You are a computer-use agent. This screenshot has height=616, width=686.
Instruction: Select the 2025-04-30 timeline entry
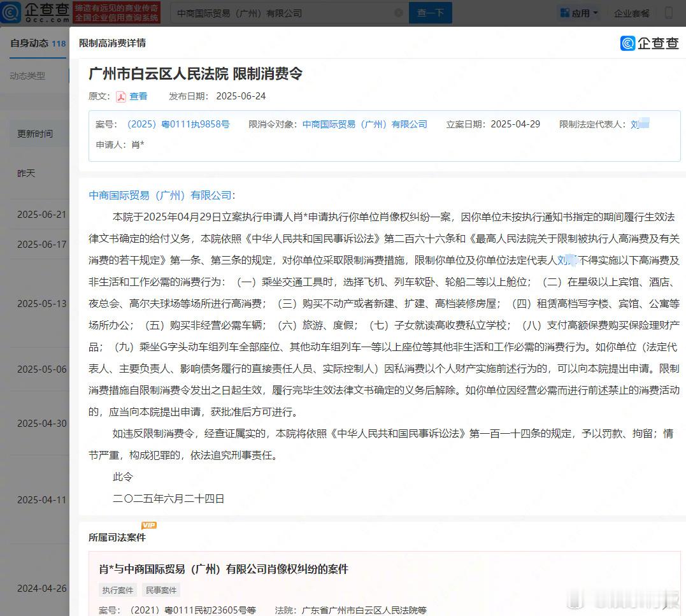coord(41,424)
